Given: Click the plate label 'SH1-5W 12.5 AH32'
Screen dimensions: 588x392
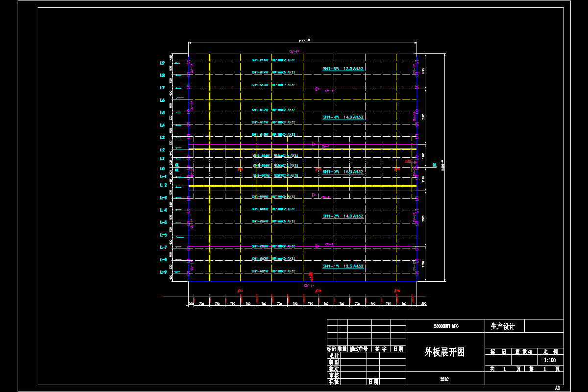Looking at the screenshot, I should (343, 69).
